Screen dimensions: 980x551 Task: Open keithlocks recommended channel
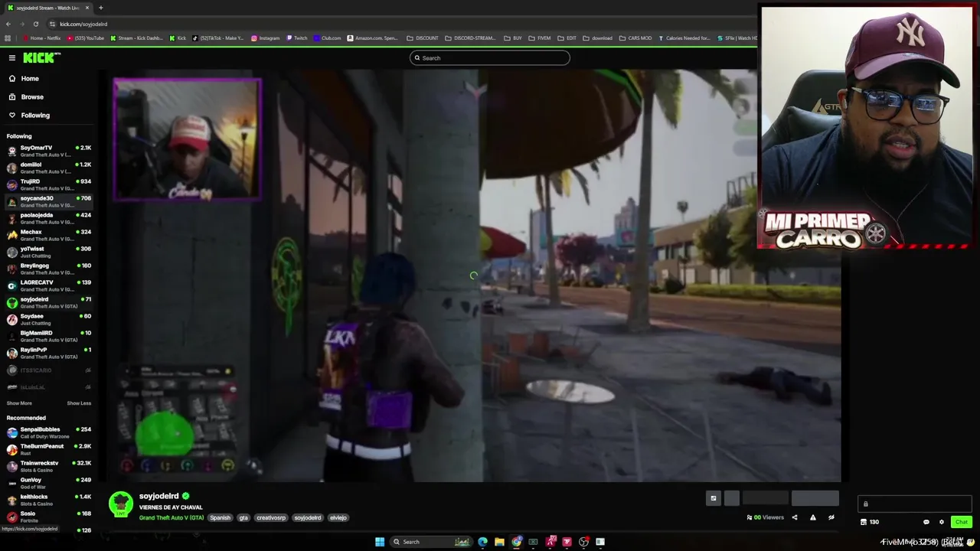click(x=49, y=500)
